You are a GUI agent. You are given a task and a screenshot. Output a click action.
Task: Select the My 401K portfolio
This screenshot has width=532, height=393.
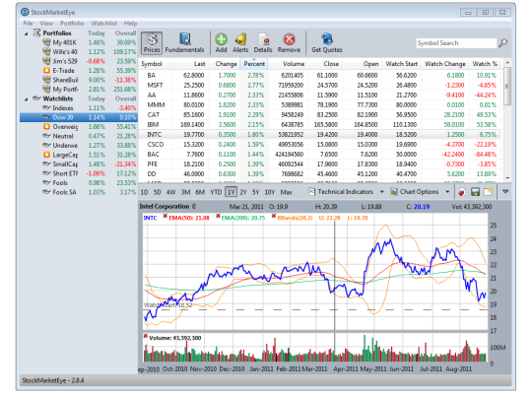[64, 42]
